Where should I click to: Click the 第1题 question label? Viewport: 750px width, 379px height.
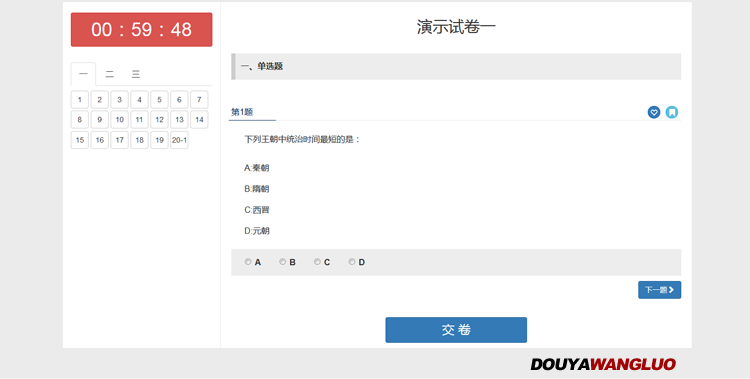(242, 112)
